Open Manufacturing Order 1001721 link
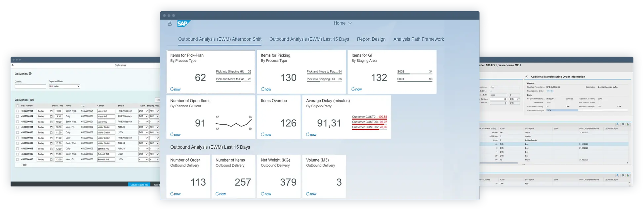This screenshot has width=644, height=210. click(x=550, y=91)
